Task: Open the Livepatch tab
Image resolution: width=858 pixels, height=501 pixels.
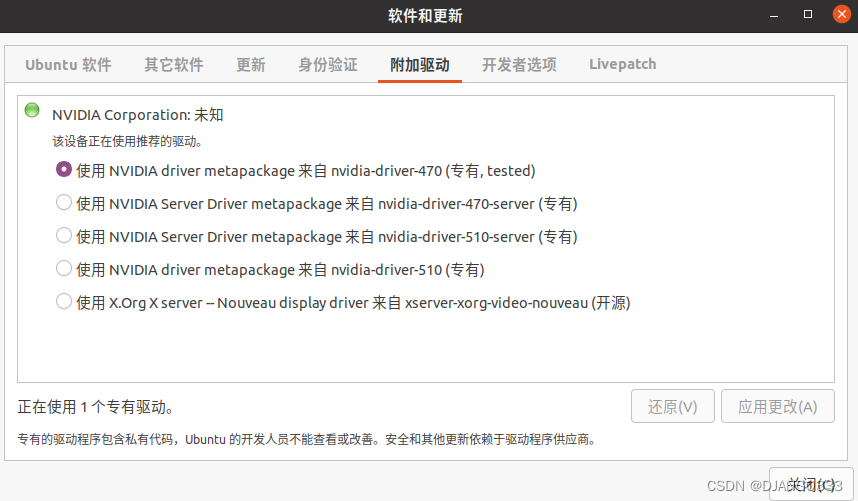Action: [x=623, y=65]
